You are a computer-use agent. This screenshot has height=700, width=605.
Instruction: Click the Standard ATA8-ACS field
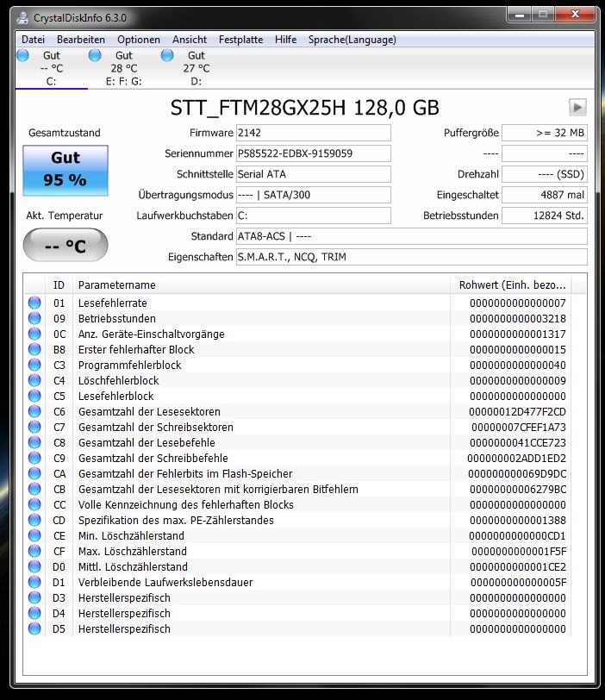[411, 236]
